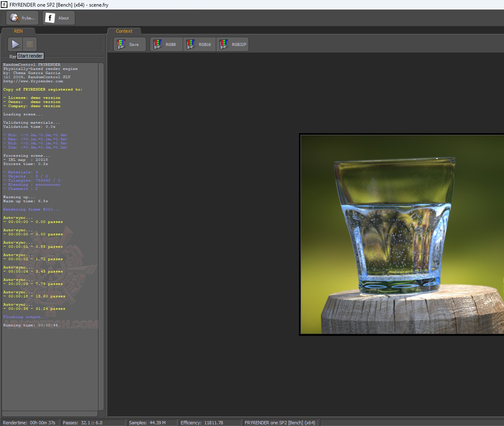Viewport: 504px width, 426px height.
Task: Click the Samples readout in status bar
Action: (x=147, y=423)
